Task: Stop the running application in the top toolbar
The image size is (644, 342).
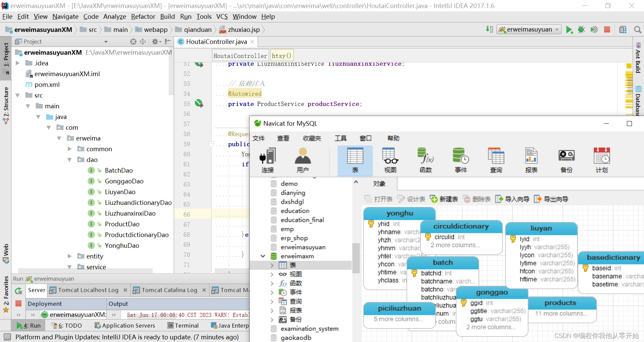Action: point(607,30)
